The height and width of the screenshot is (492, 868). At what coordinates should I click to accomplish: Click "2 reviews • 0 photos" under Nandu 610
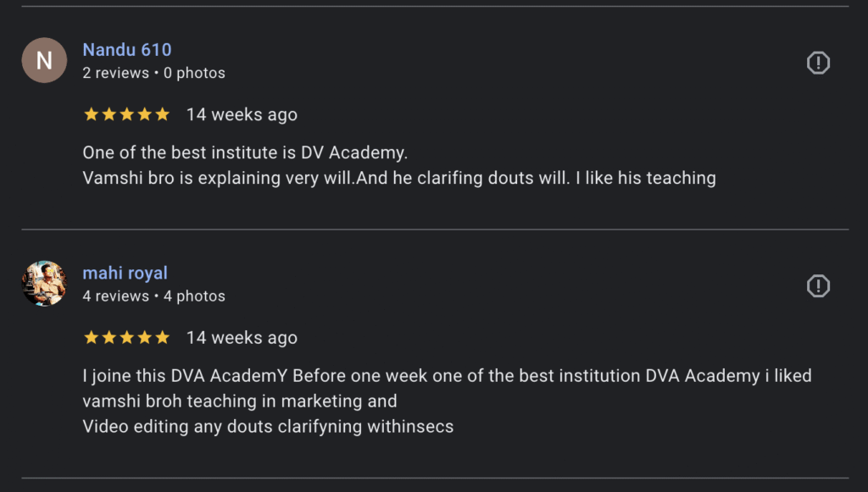(x=153, y=73)
